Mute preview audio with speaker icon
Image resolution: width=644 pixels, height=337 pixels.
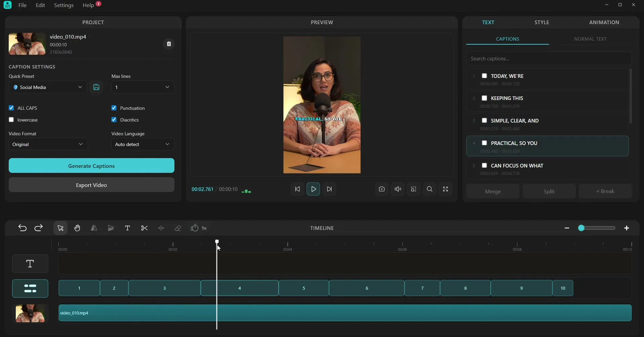click(x=398, y=189)
